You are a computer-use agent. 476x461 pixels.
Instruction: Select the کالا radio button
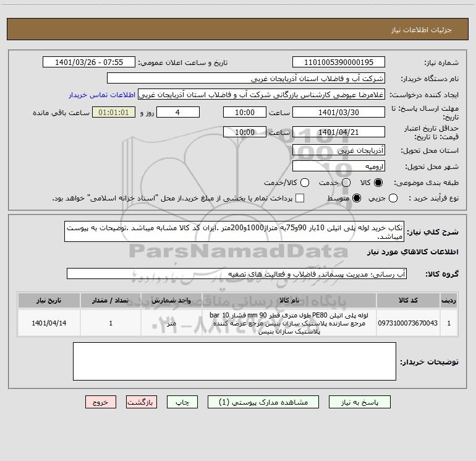coord(378,183)
